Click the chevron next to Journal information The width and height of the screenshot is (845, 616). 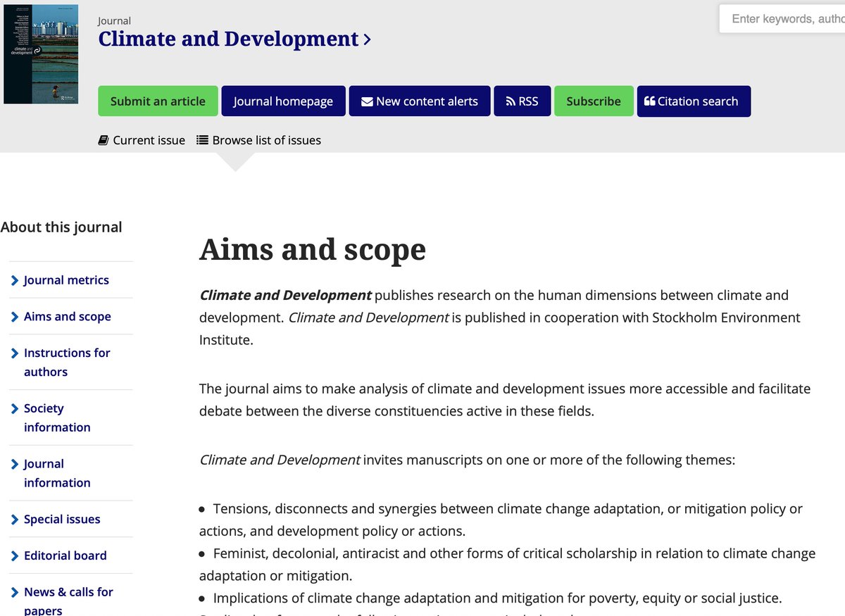pyautogui.click(x=15, y=464)
